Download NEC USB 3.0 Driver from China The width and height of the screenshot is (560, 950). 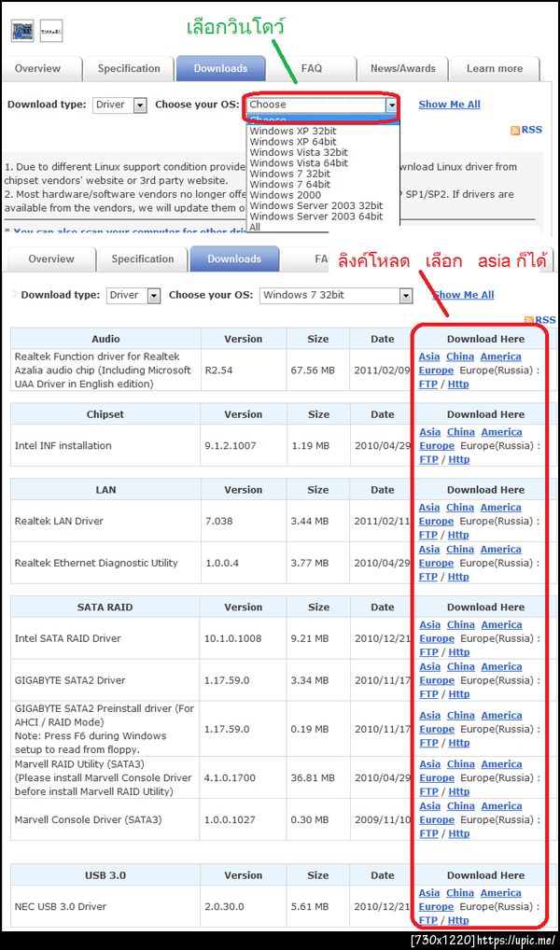coord(461,893)
